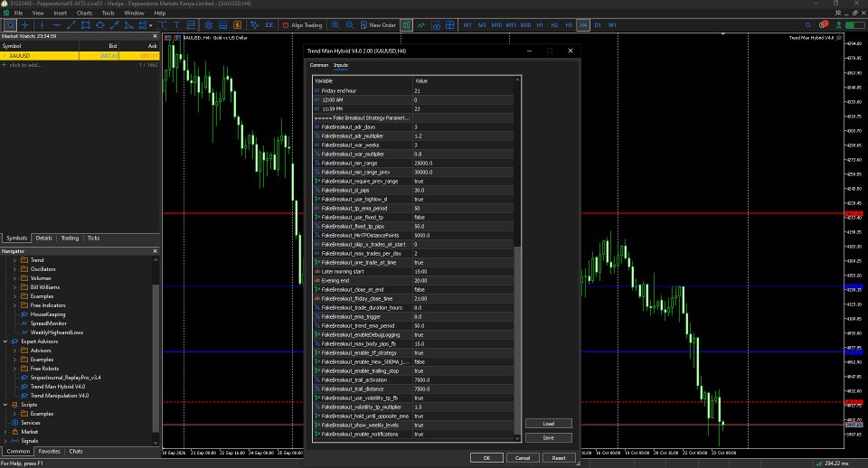This screenshot has height=468, width=868.
Task: Open the objects list icon in toolbar
Action: pos(191,25)
